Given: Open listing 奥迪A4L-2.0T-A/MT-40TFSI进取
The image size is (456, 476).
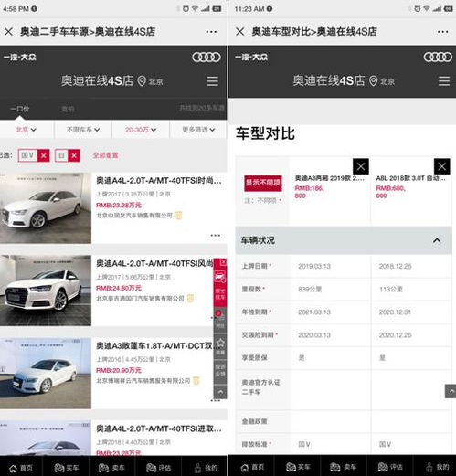Looking at the screenshot, I should [x=159, y=429].
